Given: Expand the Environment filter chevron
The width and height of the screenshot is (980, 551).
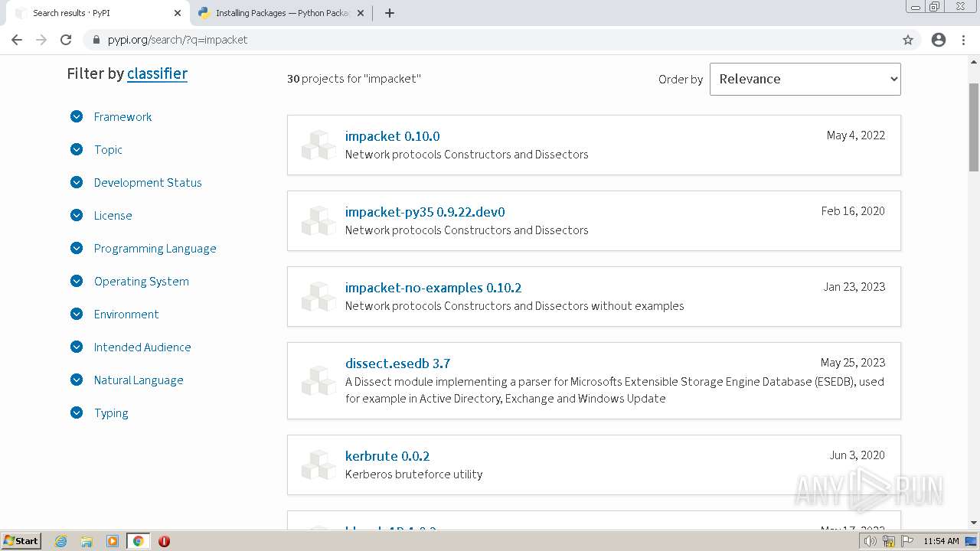Looking at the screenshot, I should (x=77, y=314).
